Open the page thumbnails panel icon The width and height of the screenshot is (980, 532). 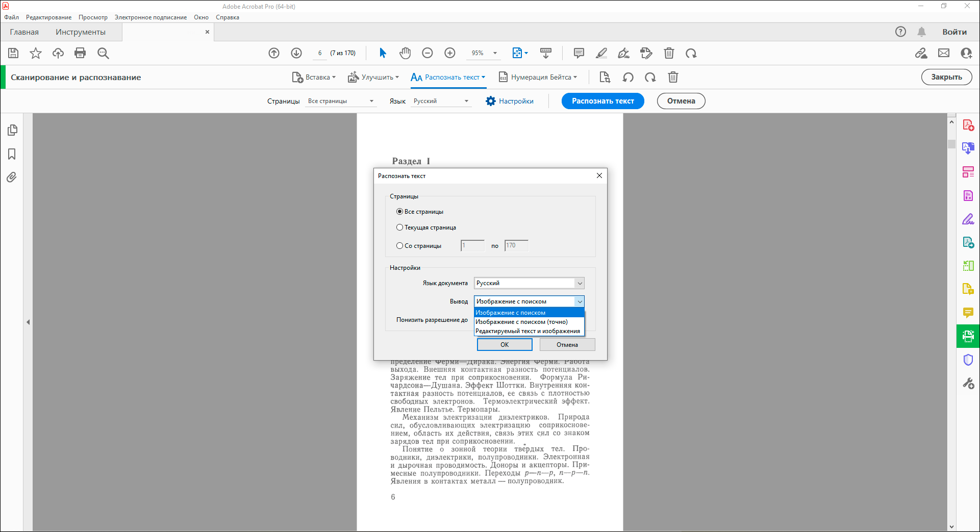[12, 131]
